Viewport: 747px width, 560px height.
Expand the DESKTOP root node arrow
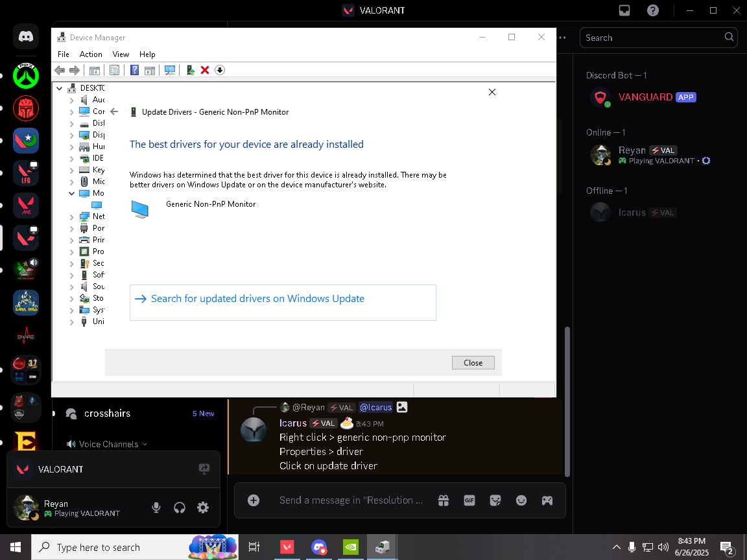[x=60, y=88]
